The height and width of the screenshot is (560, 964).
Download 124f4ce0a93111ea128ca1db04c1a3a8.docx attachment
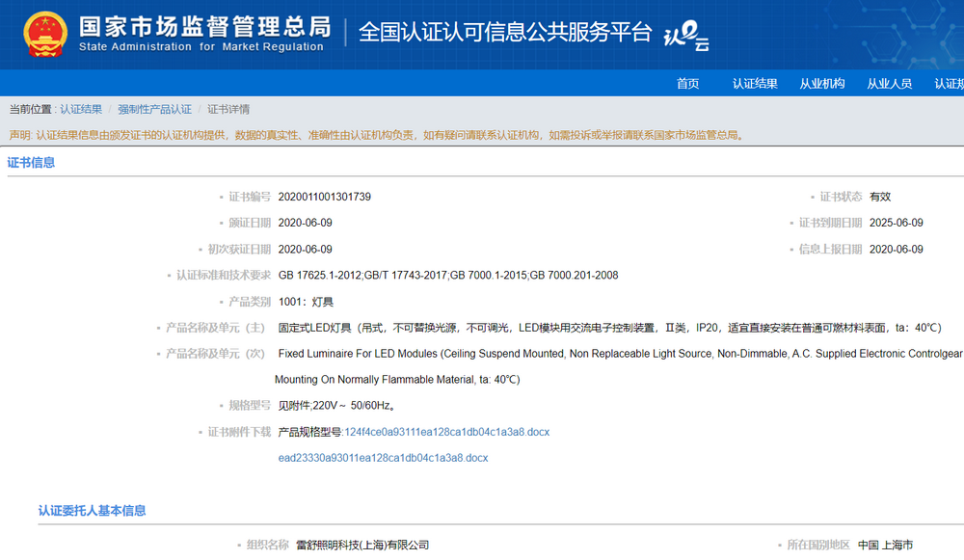[447, 432]
